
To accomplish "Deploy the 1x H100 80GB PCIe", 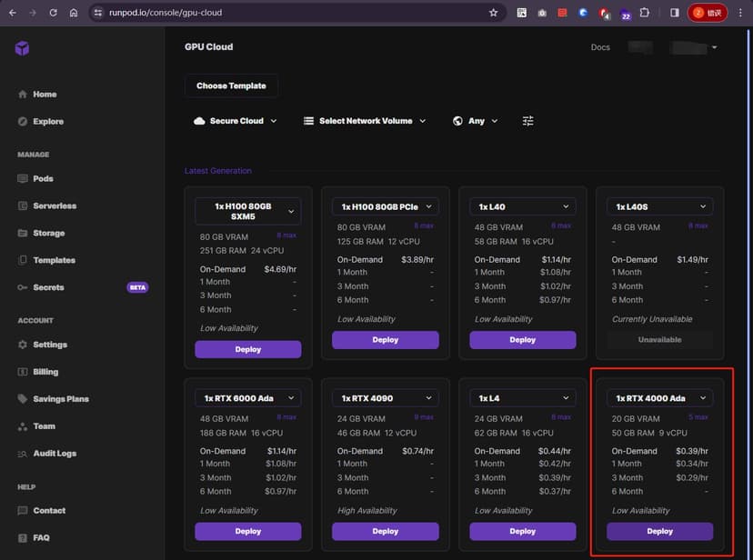I will tap(385, 340).
